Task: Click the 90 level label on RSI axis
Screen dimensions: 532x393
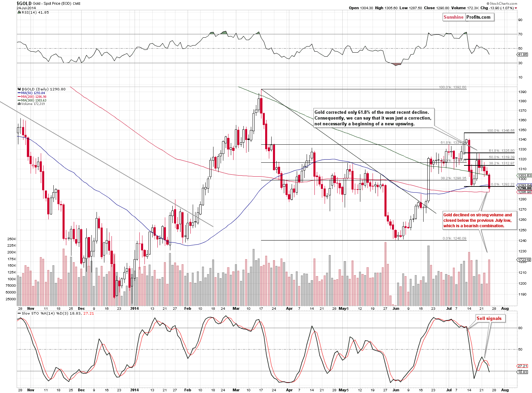Action: pyautogui.click(x=520, y=20)
